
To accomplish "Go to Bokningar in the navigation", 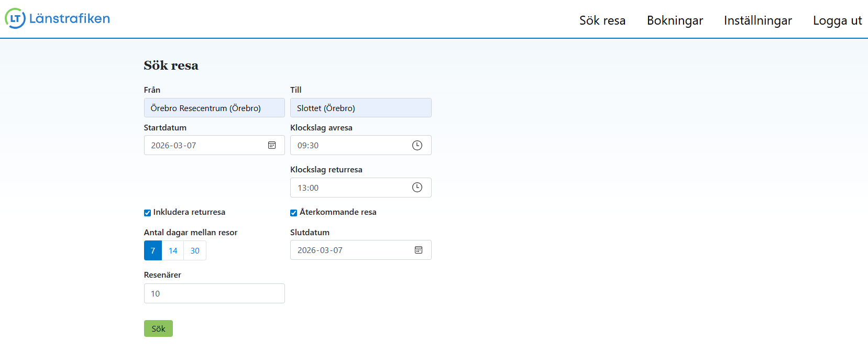I will (x=675, y=20).
